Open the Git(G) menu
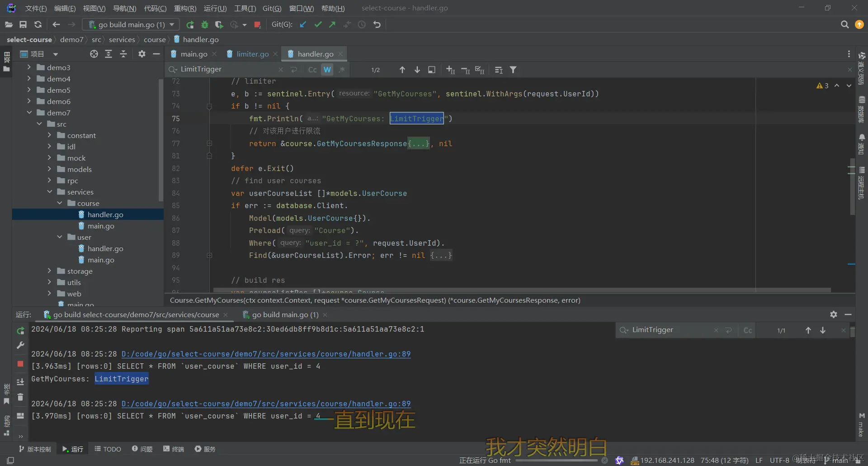868x466 pixels. point(272,8)
